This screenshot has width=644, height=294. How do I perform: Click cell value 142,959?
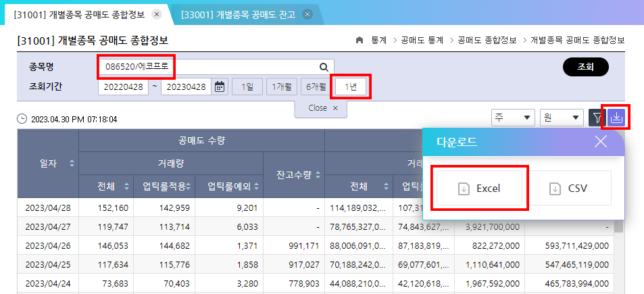pyautogui.click(x=174, y=208)
